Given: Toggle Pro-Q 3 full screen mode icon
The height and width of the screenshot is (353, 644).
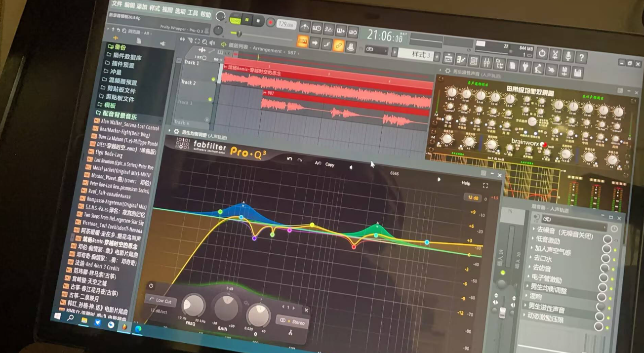Looking at the screenshot, I should click(x=485, y=186).
